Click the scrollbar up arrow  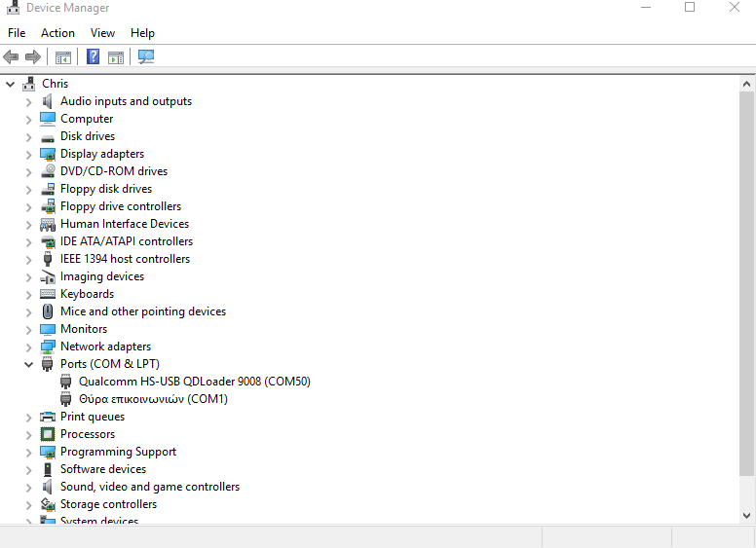pyautogui.click(x=746, y=84)
